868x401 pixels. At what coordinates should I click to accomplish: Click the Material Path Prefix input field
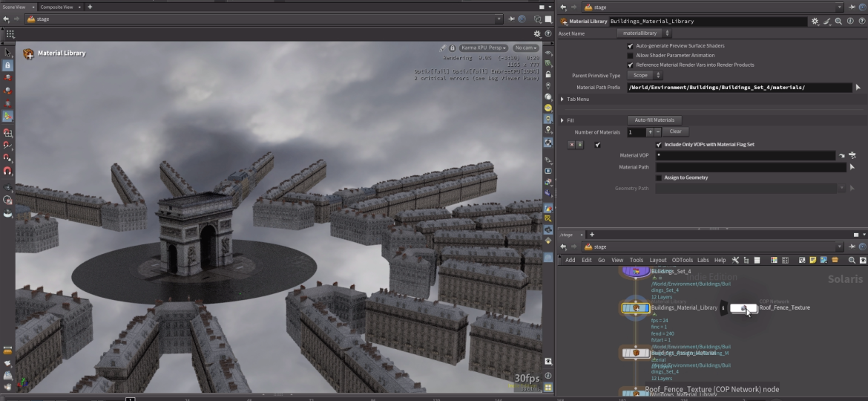tap(737, 88)
